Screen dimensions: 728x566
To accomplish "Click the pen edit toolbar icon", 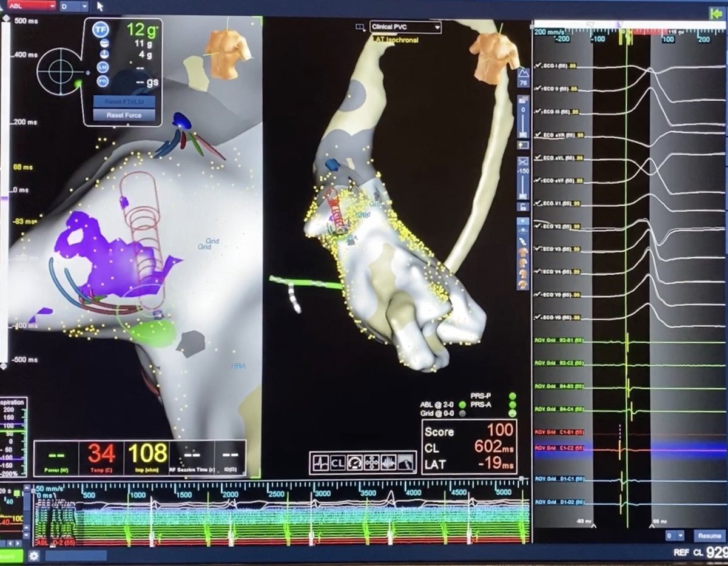I will click(x=406, y=462).
